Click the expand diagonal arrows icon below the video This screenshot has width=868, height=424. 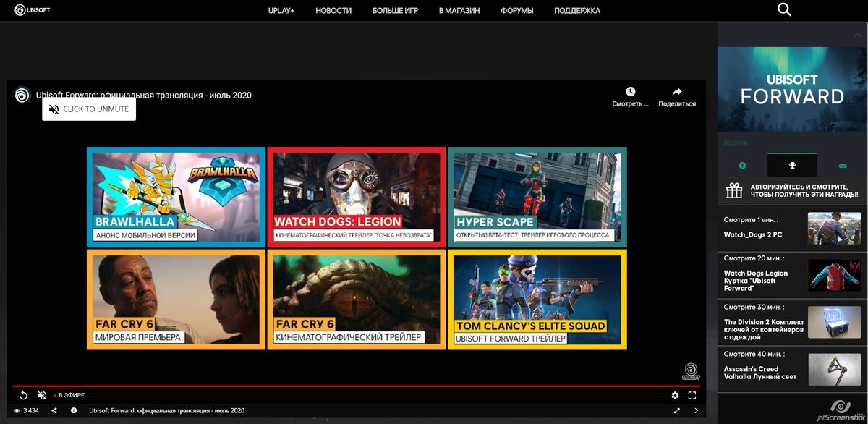point(677,411)
